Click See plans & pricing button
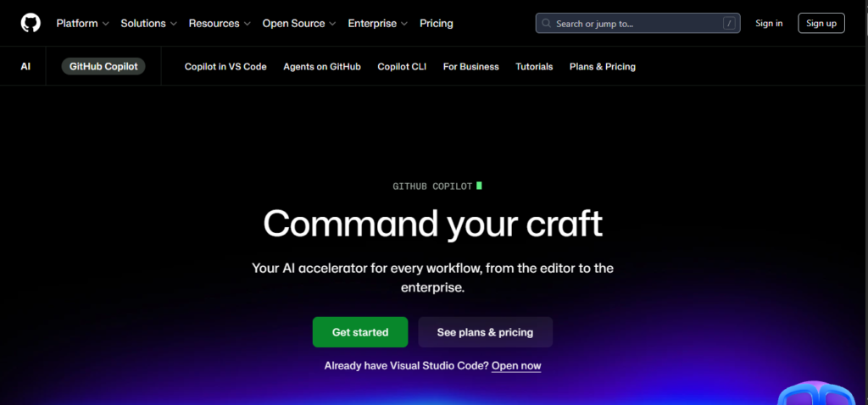Screen dimensions: 868x405 (x=485, y=332)
